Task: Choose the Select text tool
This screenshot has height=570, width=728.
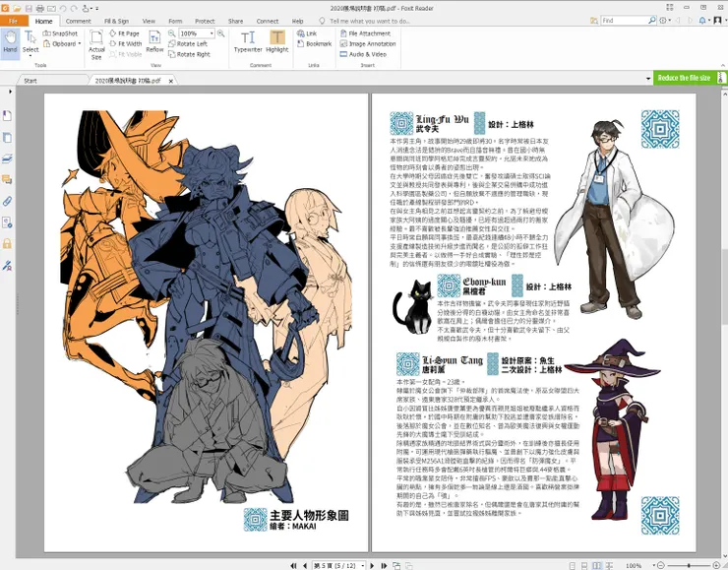Action: (x=30, y=43)
